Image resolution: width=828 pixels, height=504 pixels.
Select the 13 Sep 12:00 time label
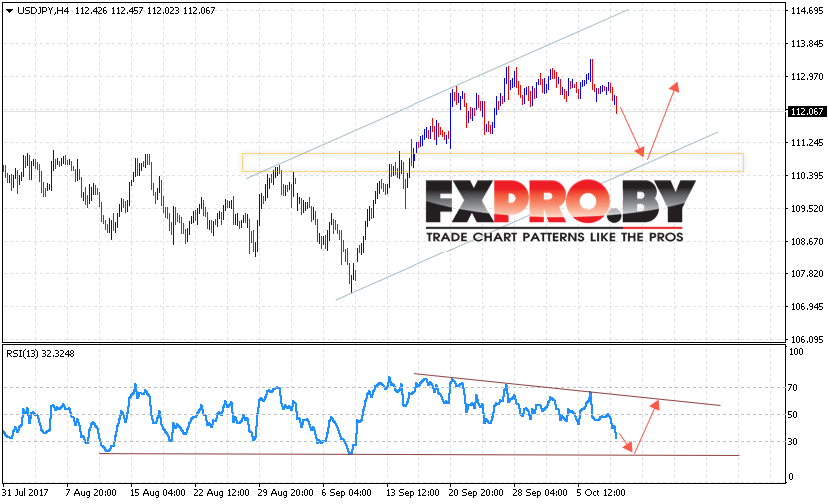click(x=413, y=493)
